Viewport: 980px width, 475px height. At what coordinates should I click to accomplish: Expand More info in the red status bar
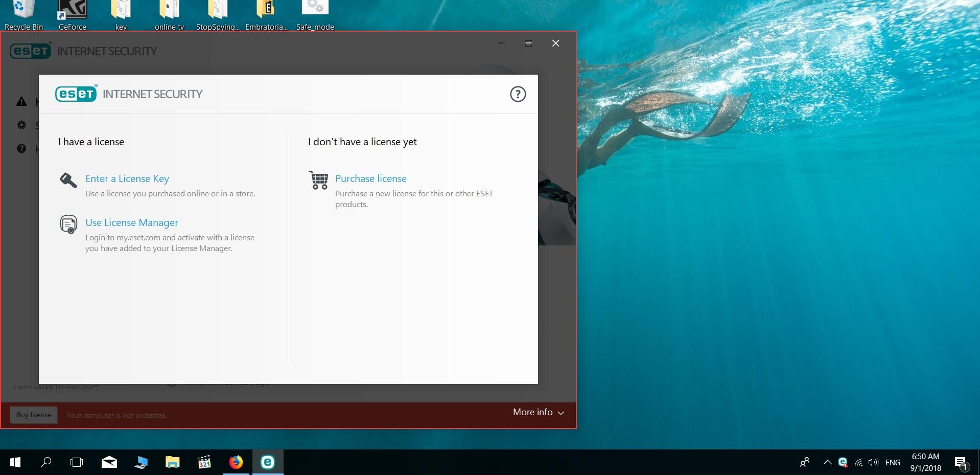pos(539,412)
